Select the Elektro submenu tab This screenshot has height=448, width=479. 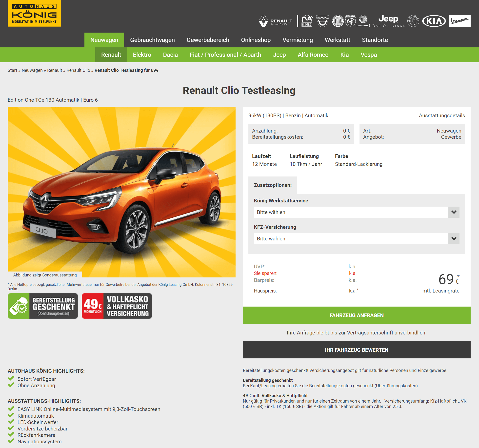(142, 55)
